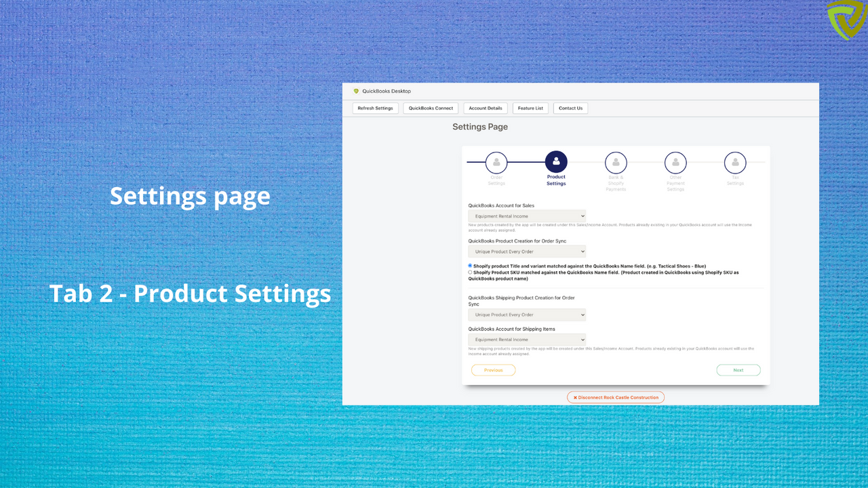Switch to the Product Settings step label

(x=556, y=180)
